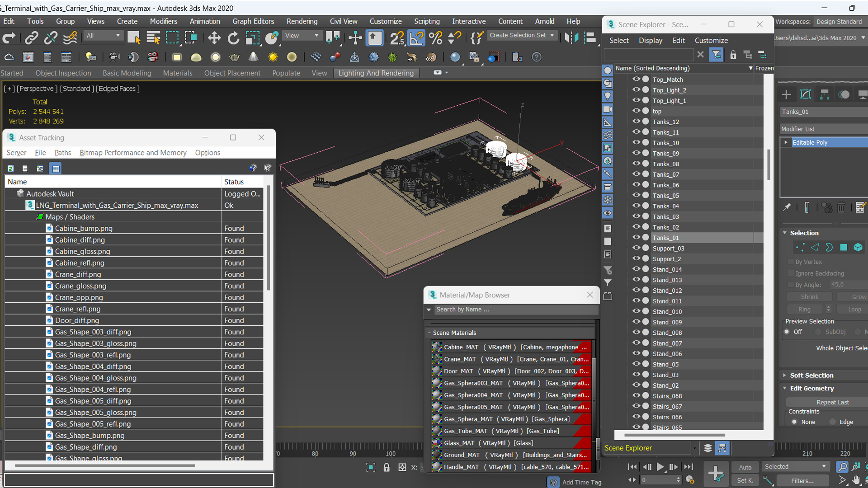868x488 pixels.
Task: Click the Link selection chain icon
Action: pyautogui.click(x=31, y=38)
